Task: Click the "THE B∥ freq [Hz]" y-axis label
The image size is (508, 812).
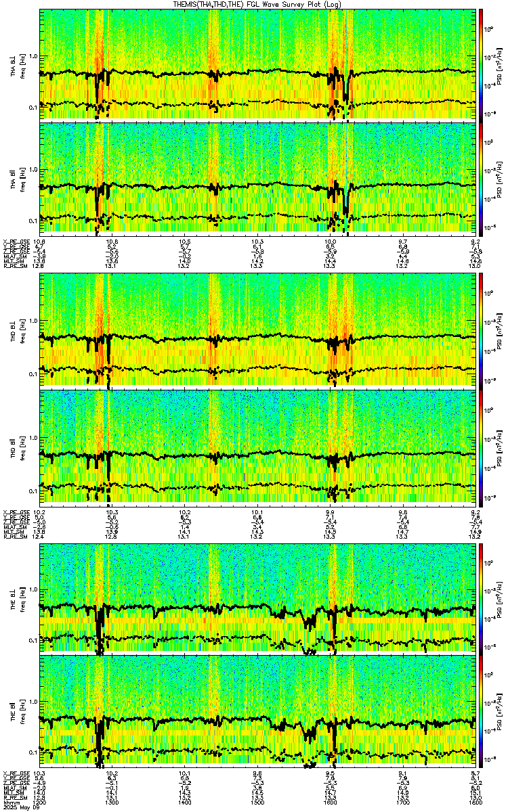Action: [19, 713]
